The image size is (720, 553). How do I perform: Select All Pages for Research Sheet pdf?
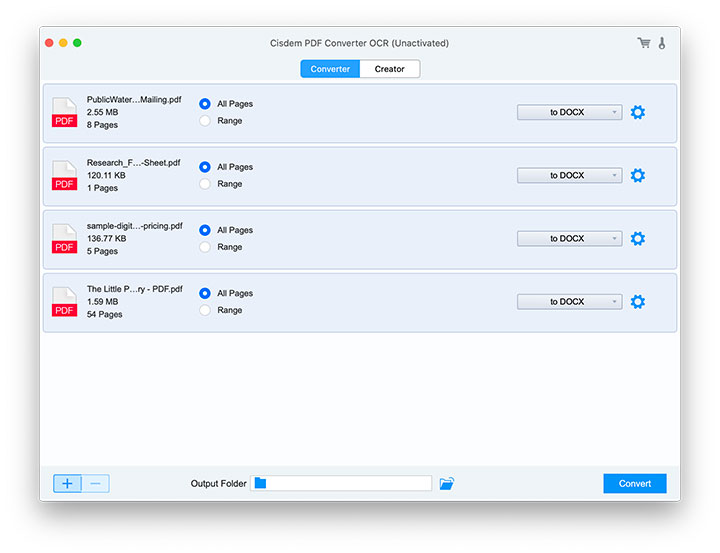[x=205, y=167]
